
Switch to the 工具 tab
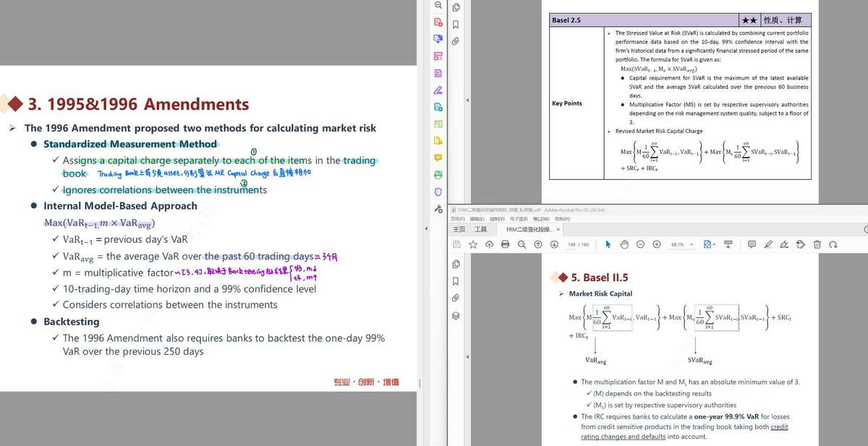(481, 229)
